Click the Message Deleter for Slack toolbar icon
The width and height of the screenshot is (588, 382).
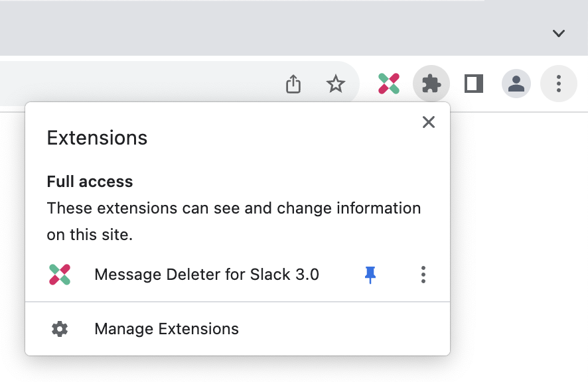pyautogui.click(x=388, y=84)
